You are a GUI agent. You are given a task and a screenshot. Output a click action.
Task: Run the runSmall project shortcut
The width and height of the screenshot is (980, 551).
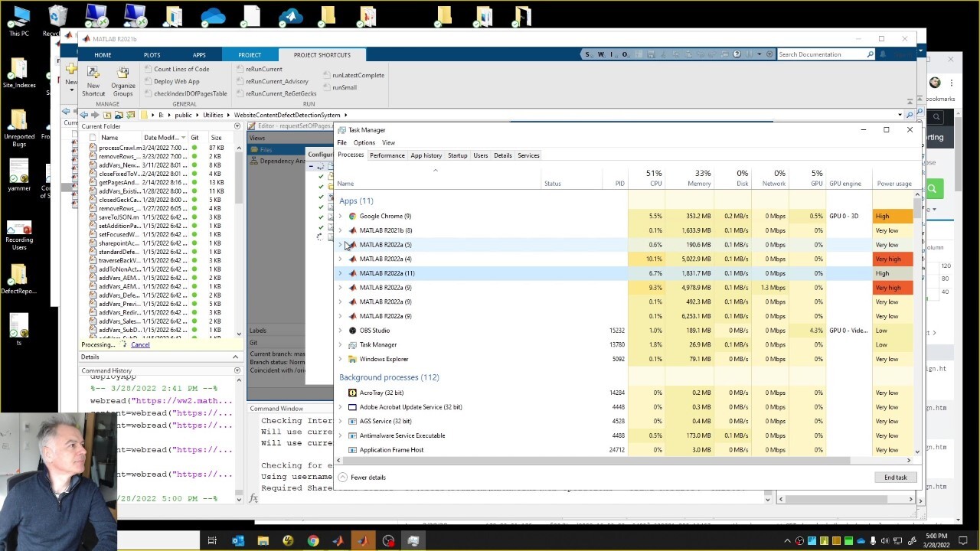click(x=344, y=87)
